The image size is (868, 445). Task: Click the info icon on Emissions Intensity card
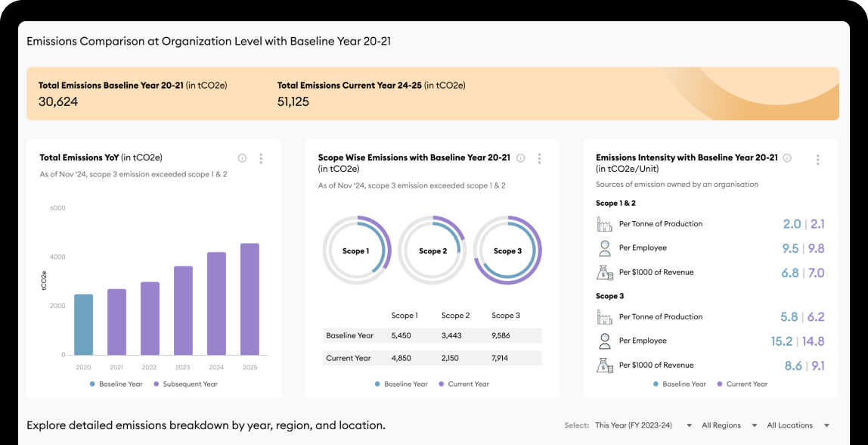coord(786,158)
